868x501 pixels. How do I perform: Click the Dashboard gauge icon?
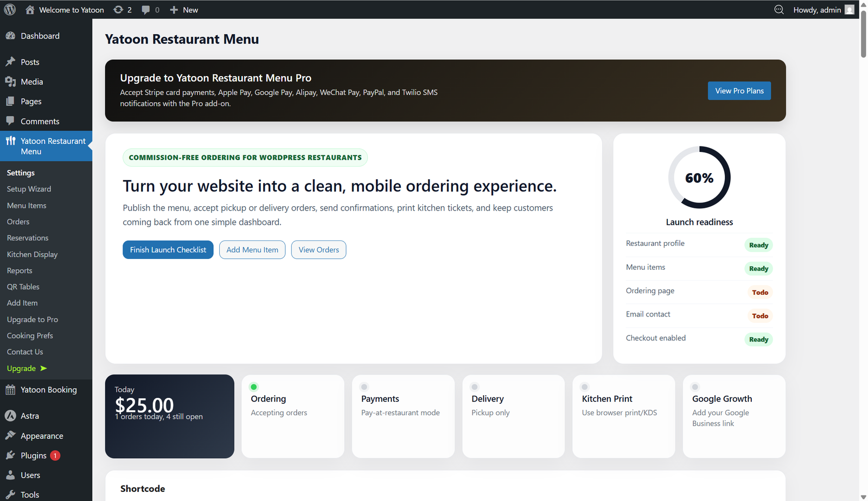(x=10, y=36)
